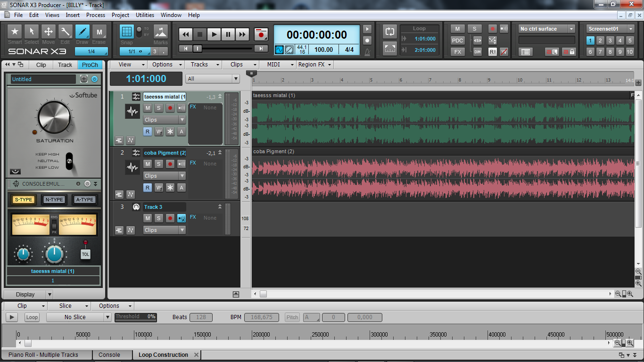Image resolution: width=644 pixels, height=362 pixels.
Task: Switch to Piano Roll - Multiple Tracks tab
Action: tap(43, 355)
